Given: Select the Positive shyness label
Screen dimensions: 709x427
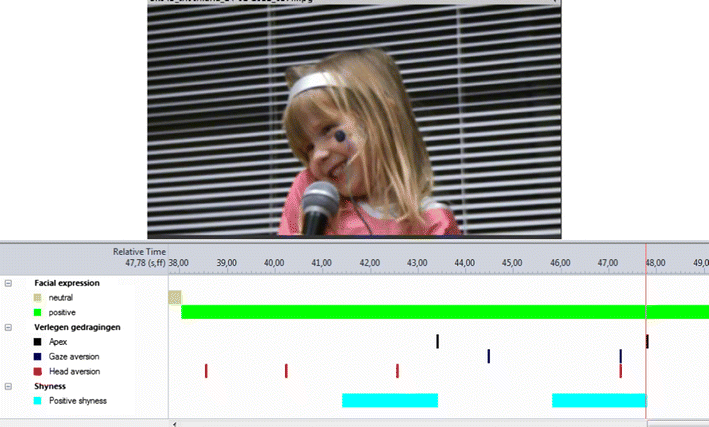Looking at the screenshot, I should (x=78, y=401).
